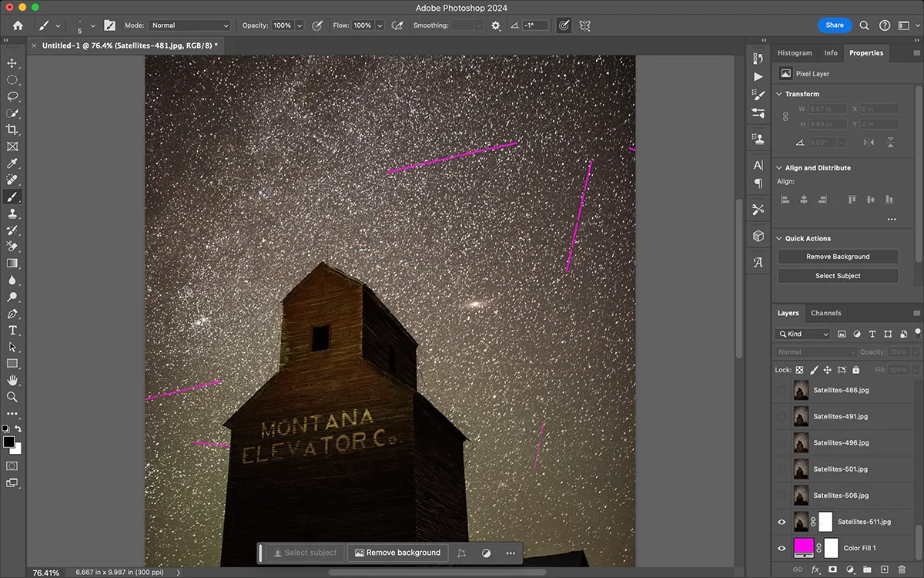Open the layer Kind filter dropdown
This screenshot has height=578, width=924.
pyautogui.click(x=802, y=334)
